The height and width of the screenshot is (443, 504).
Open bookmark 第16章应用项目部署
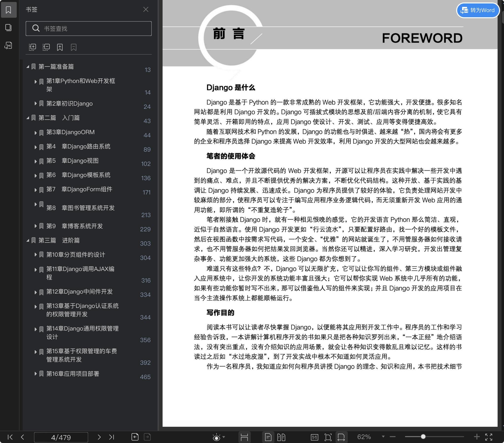(73, 374)
